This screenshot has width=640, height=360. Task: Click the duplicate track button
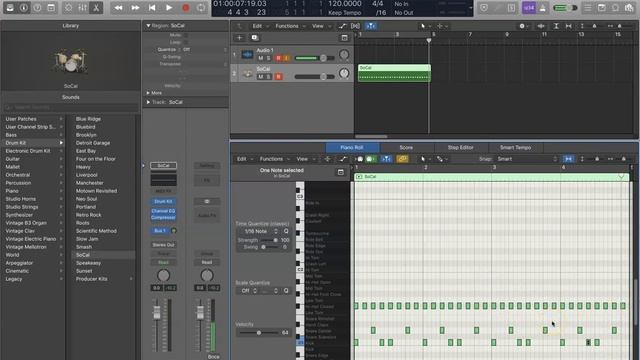point(255,38)
